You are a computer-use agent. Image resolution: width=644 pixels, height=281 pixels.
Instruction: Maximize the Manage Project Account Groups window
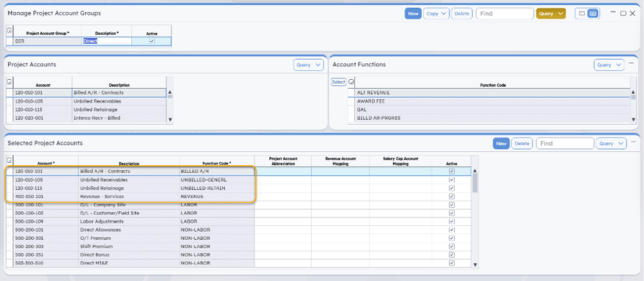623,14
